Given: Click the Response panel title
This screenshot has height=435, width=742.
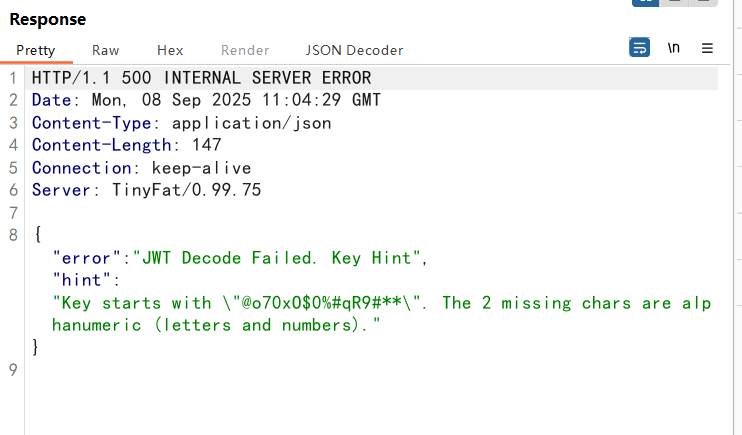Looking at the screenshot, I should tap(48, 19).
